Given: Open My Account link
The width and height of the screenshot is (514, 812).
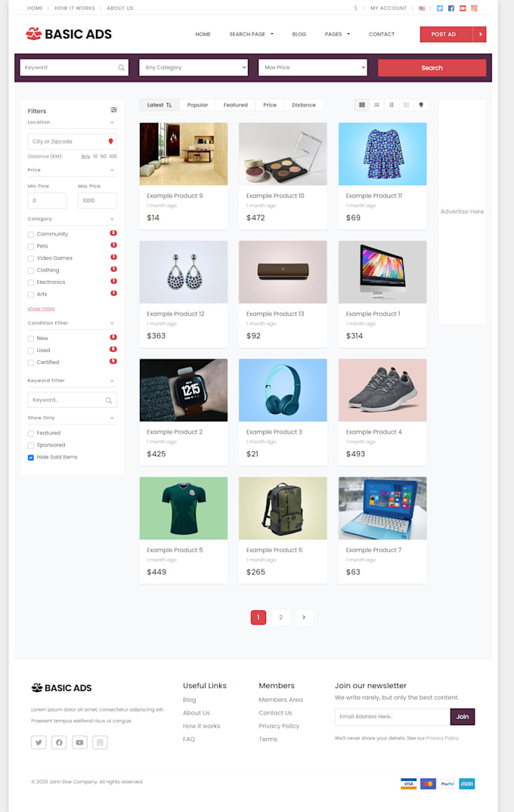Looking at the screenshot, I should [x=389, y=8].
